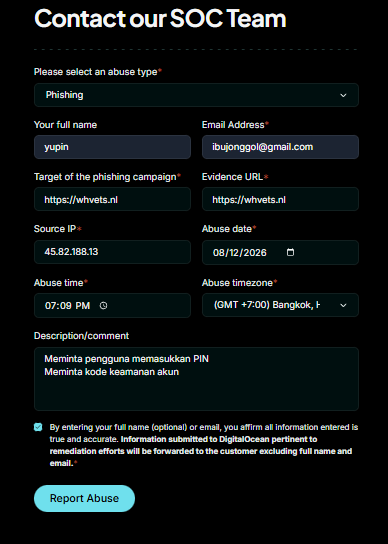388x544 pixels.
Task: Expand the Abuse timezone dropdown
Action: tap(280, 305)
